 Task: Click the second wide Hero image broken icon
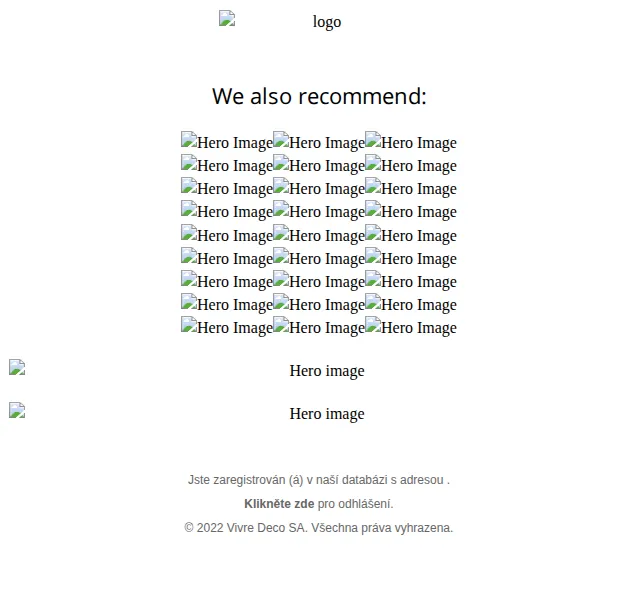pyautogui.click(x=17, y=410)
